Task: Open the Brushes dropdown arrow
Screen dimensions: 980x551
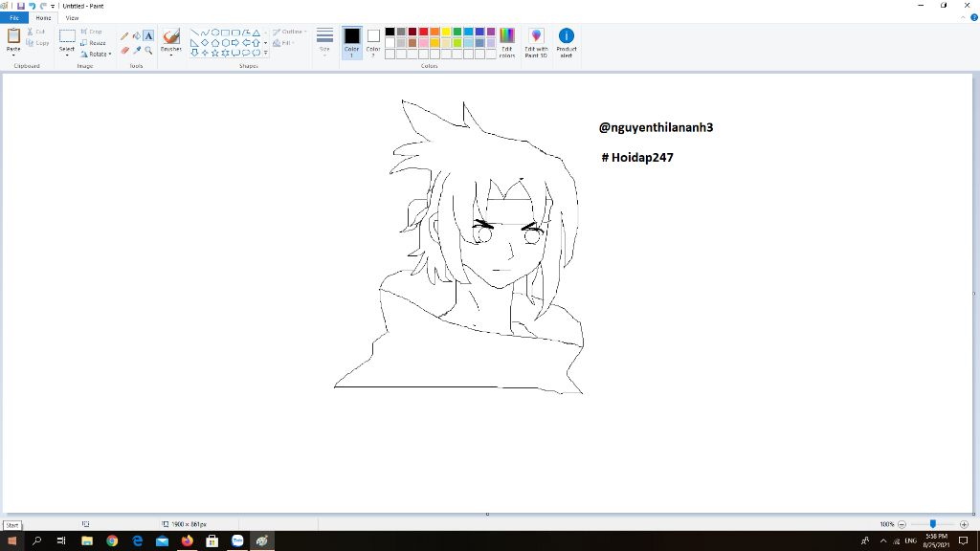Action: 171,55
